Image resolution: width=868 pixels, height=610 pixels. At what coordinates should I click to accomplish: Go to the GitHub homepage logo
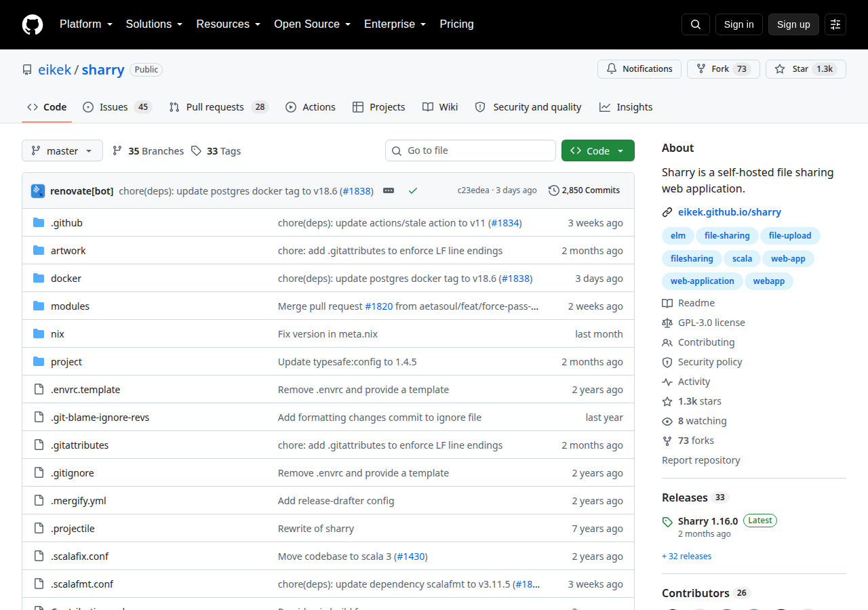coord(33,24)
